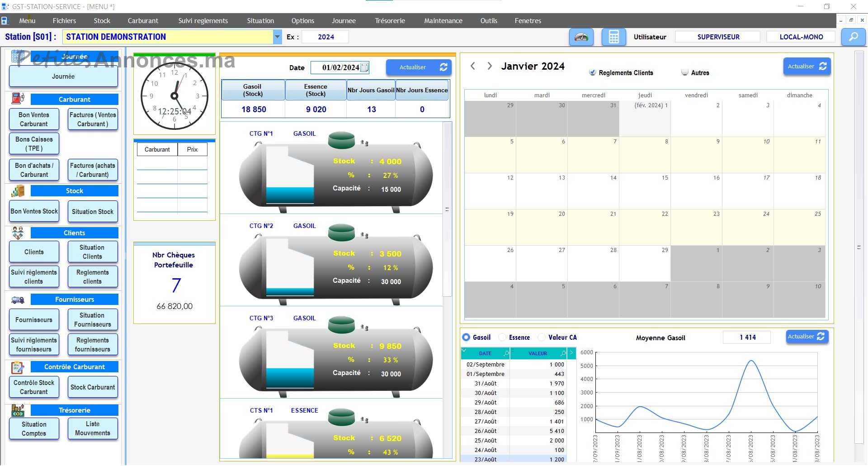Open the Maintenance menu
The width and height of the screenshot is (868, 466).
coord(443,21)
